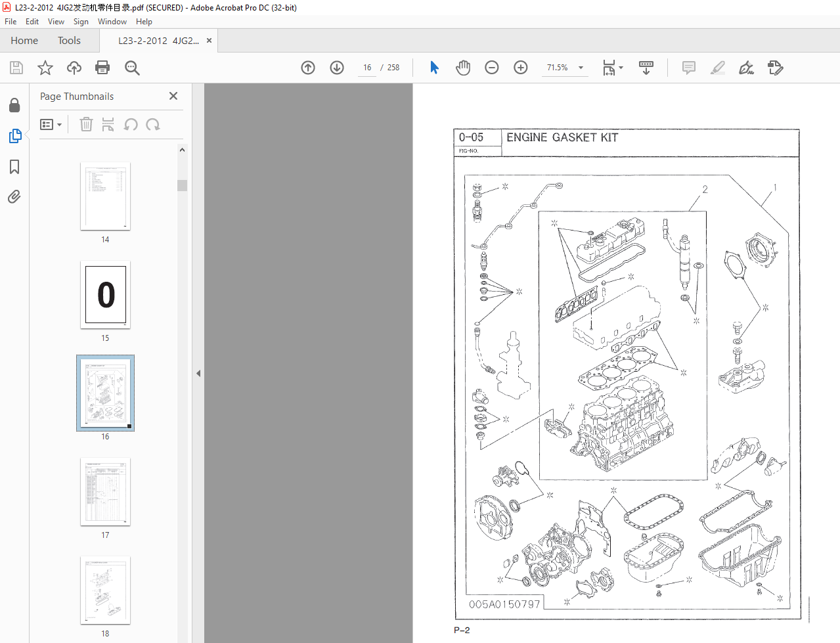Click the total pages 258 label
The height and width of the screenshot is (643, 840).
pyautogui.click(x=393, y=68)
